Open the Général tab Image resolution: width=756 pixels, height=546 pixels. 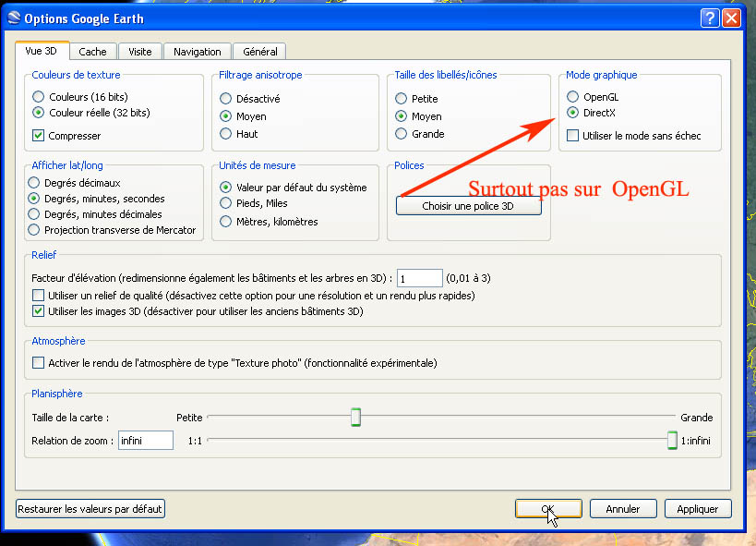pos(259,52)
